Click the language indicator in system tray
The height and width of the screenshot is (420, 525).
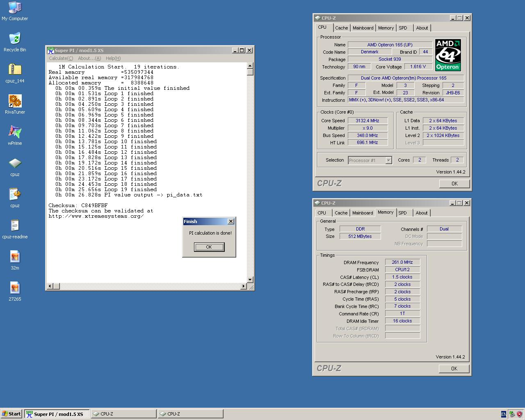[x=503, y=414]
